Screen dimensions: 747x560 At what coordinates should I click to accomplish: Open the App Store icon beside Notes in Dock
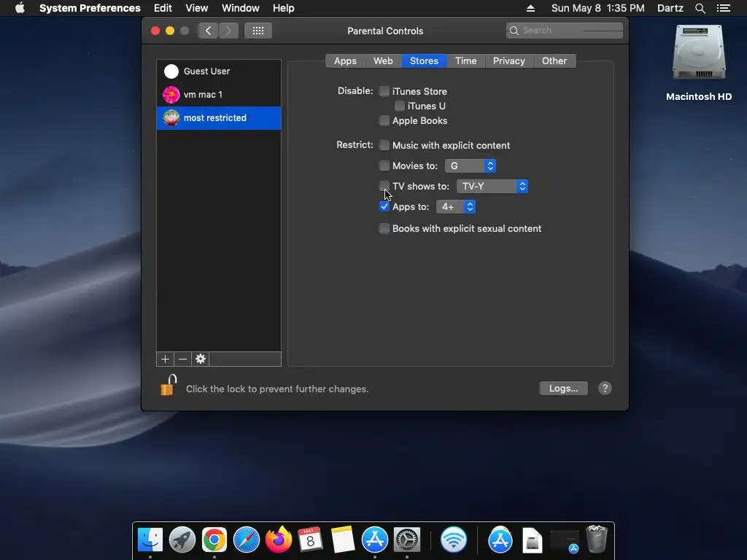pyautogui.click(x=375, y=540)
